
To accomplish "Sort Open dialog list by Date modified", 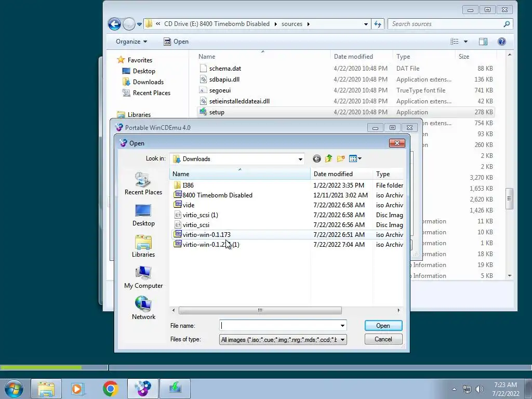I will pos(342,174).
